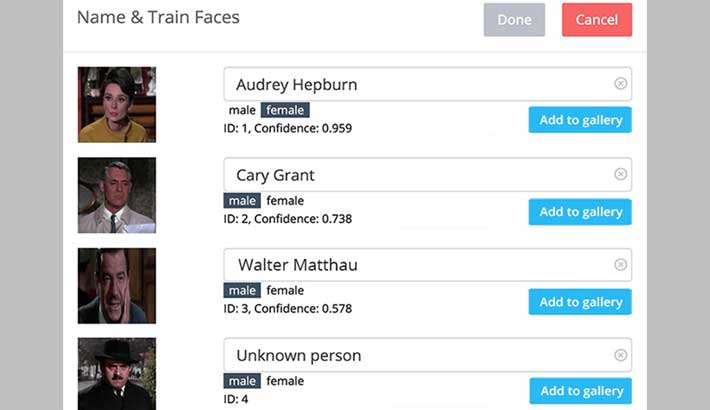Add Unknown person to gallery
This screenshot has height=410, width=710.
pyautogui.click(x=580, y=391)
